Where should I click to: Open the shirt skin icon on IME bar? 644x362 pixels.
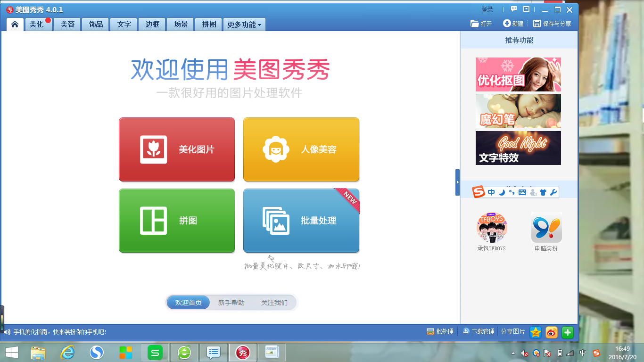pyautogui.click(x=543, y=192)
